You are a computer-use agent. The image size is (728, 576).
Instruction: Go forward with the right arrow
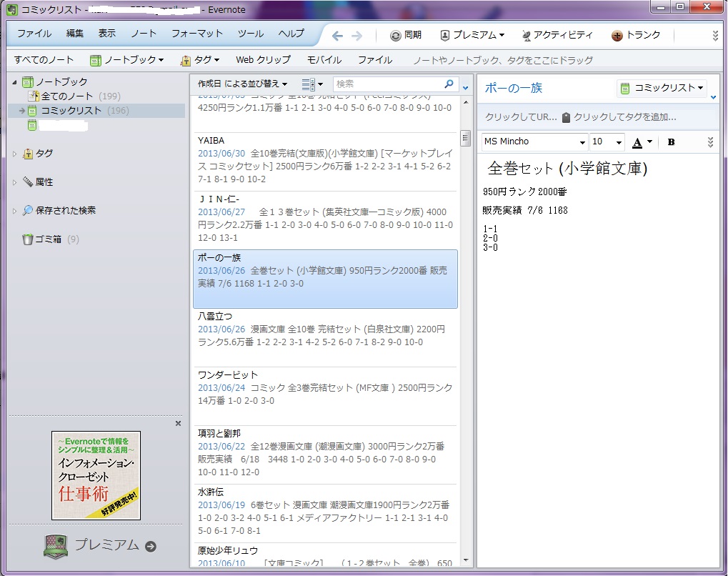tap(356, 36)
